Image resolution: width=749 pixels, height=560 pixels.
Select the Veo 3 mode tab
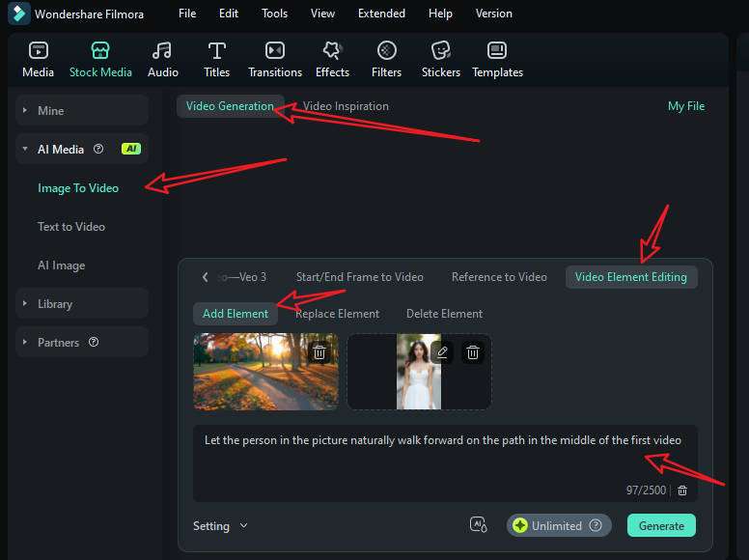[243, 277]
